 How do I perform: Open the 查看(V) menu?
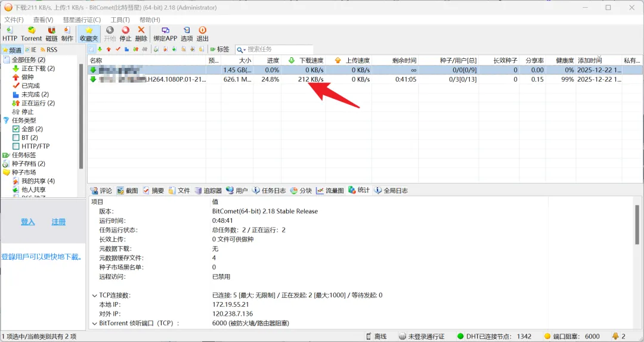click(43, 20)
